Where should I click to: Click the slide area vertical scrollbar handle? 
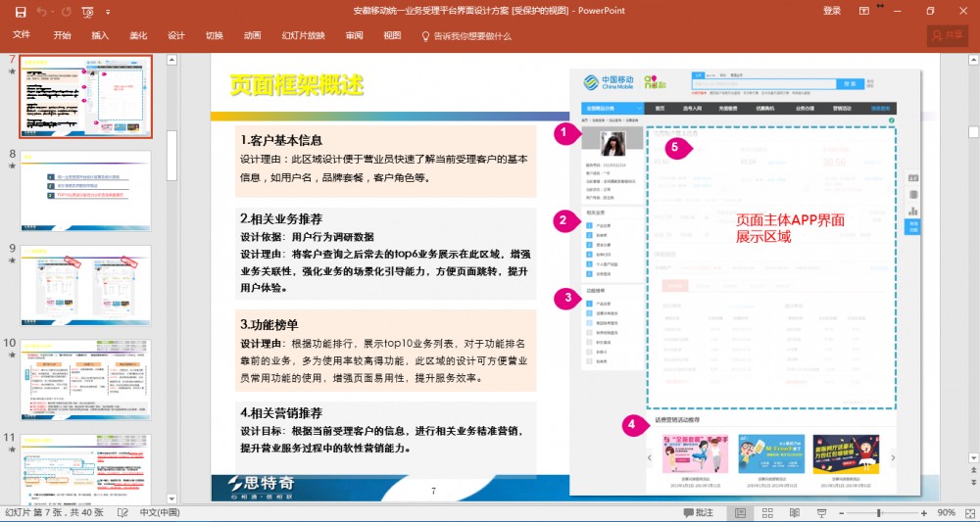pyautogui.click(x=973, y=132)
